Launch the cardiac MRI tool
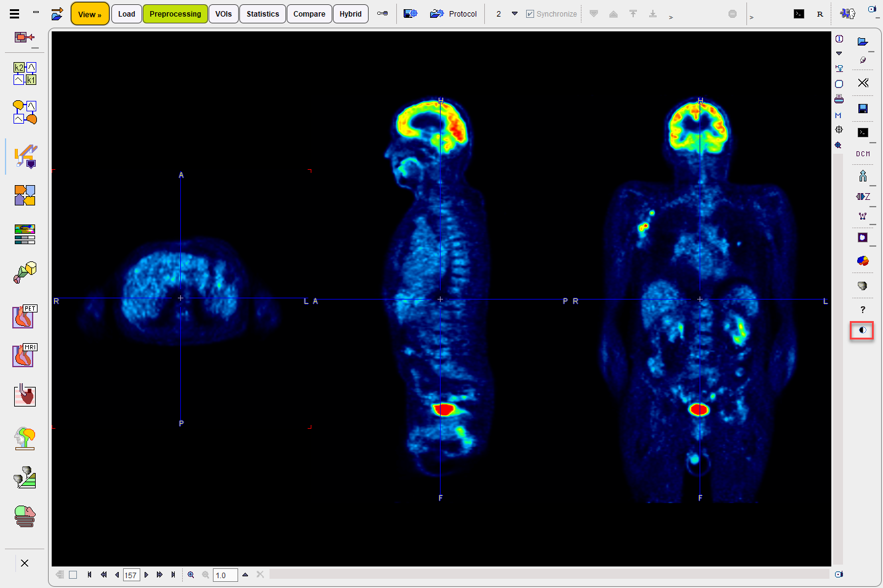The width and height of the screenshot is (883, 588). tap(25, 356)
